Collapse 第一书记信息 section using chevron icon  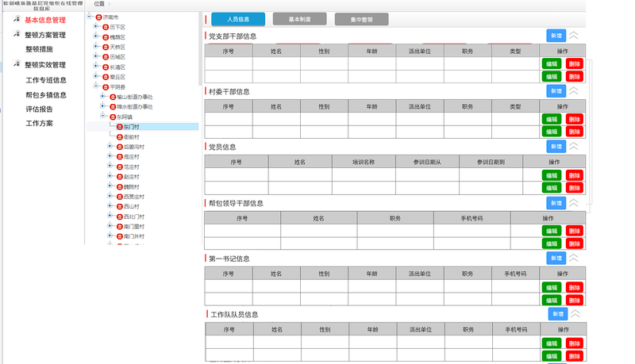pyautogui.click(x=573, y=259)
